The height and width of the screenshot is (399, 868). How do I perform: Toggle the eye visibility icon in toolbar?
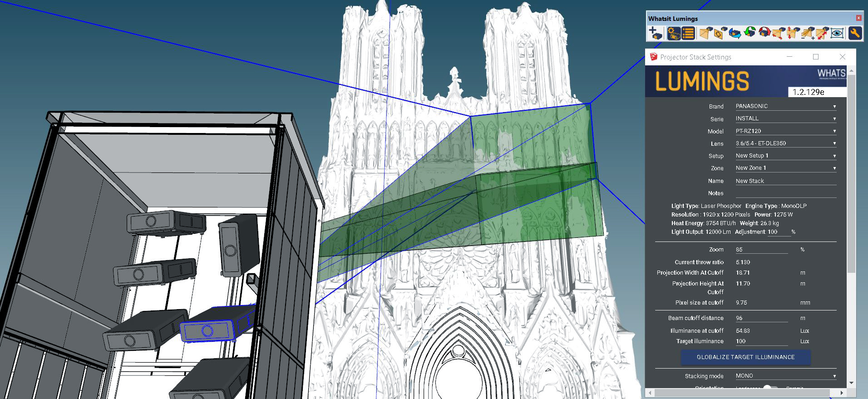coord(837,33)
